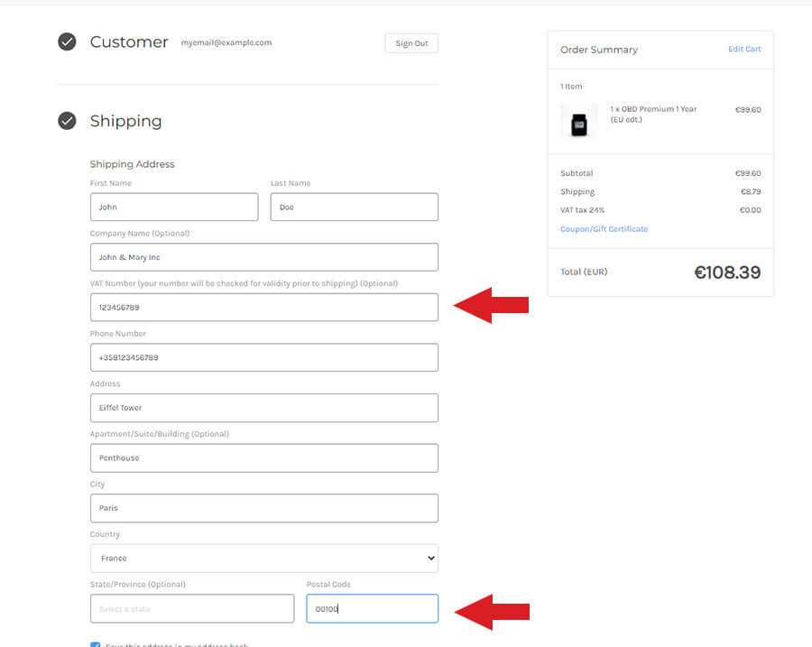Click the VAT tax 24% label
The image size is (812, 647).
(x=583, y=210)
